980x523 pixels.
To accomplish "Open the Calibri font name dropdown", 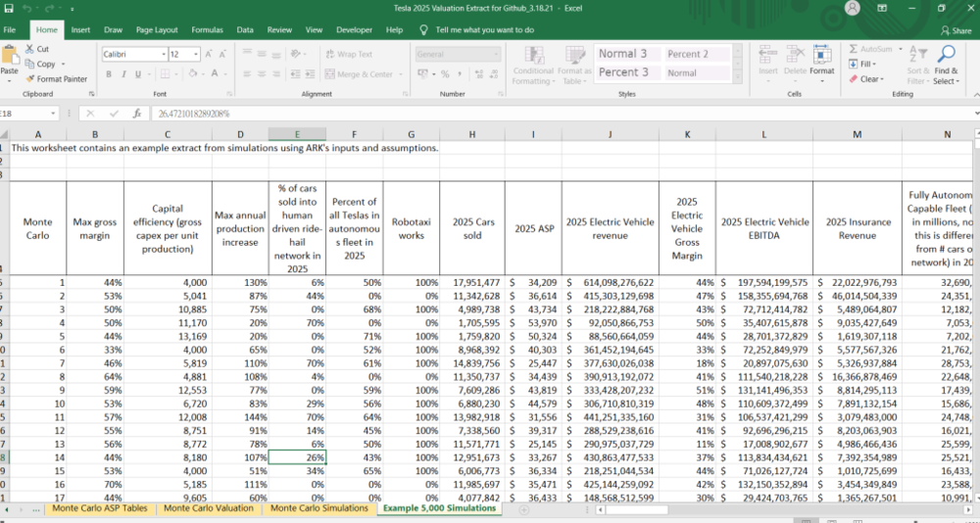I will coord(163,54).
